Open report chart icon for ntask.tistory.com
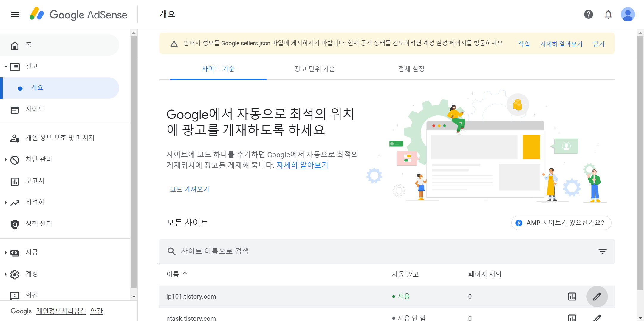The width and height of the screenshot is (644, 321). pyautogui.click(x=572, y=318)
